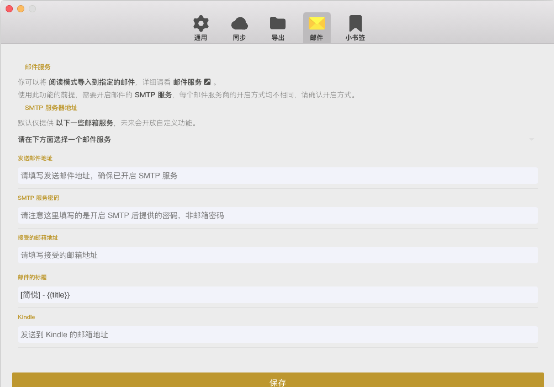The image size is (554, 387).
Task: Open the 邮件服务 external link icon
Action: point(207,82)
